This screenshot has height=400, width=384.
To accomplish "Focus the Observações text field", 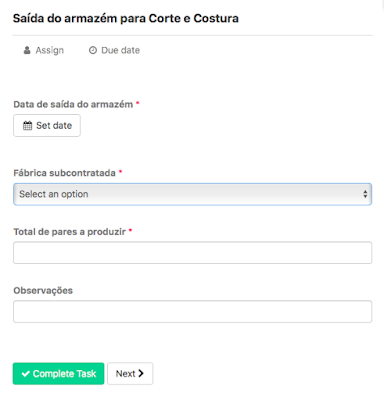I will tap(192, 311).
